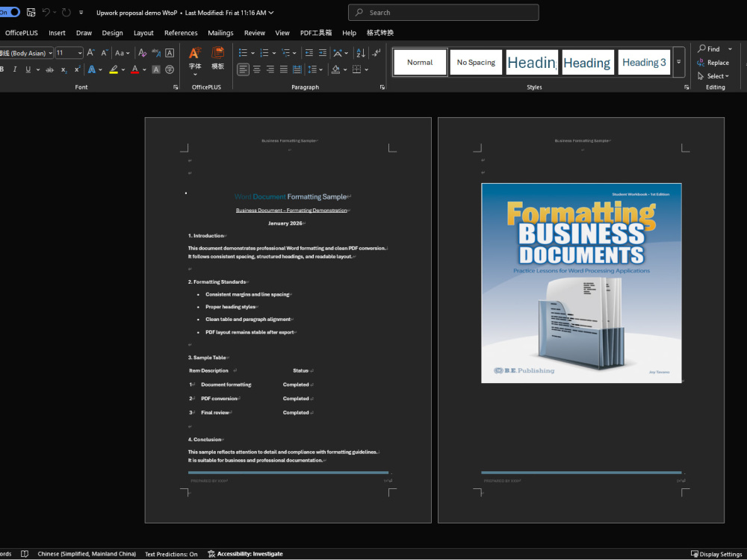The width and height of the screenshot is (747, 560).
Task: Open font name combo box
Action: tap(26, 53)
